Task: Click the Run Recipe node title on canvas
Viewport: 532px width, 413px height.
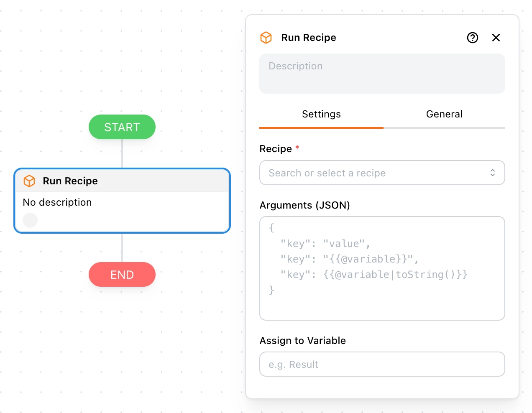Action: pyautogui.click(x=70, y=181)
